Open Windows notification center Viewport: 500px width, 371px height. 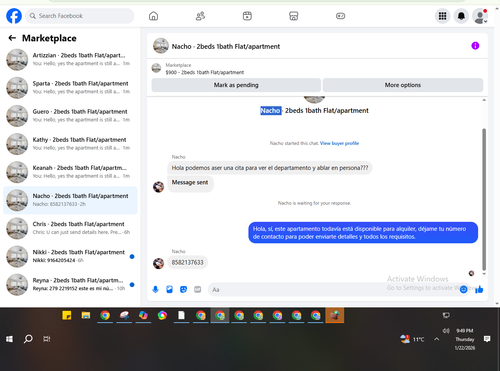487,339
